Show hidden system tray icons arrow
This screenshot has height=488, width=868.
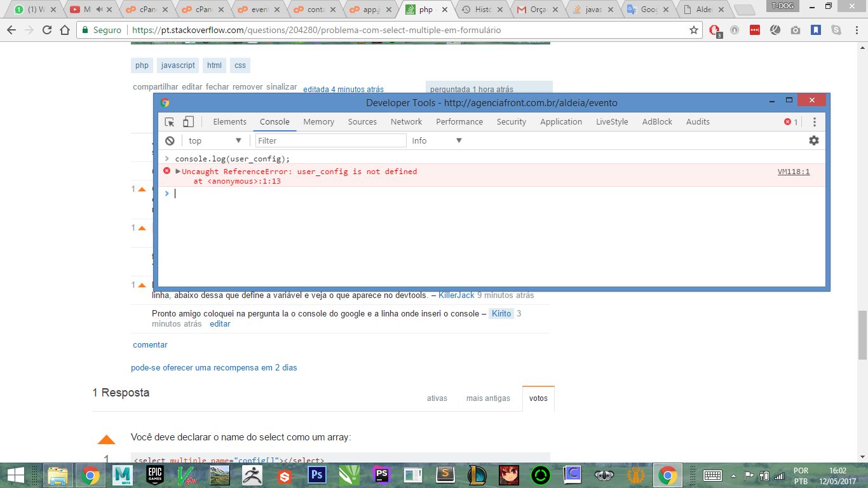tap(734, 475)
